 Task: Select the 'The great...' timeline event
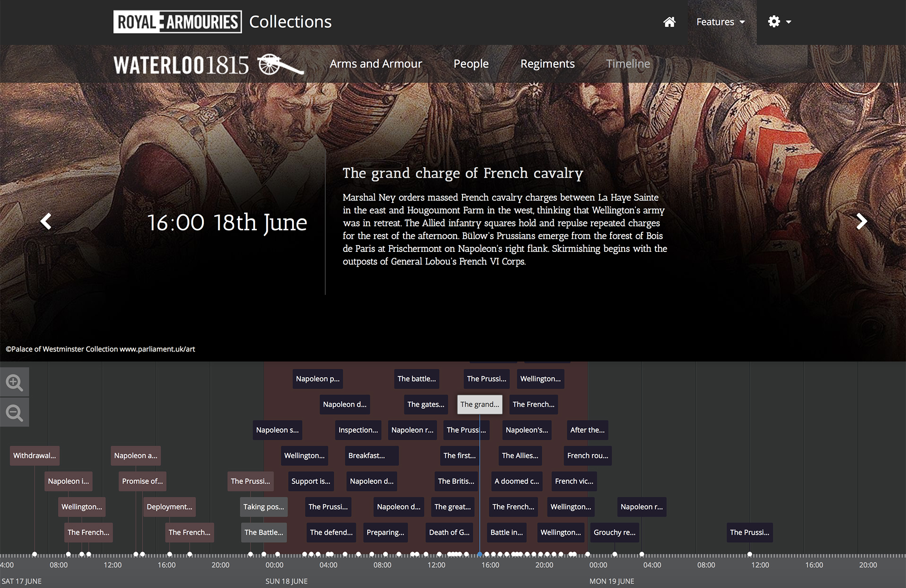453,507
